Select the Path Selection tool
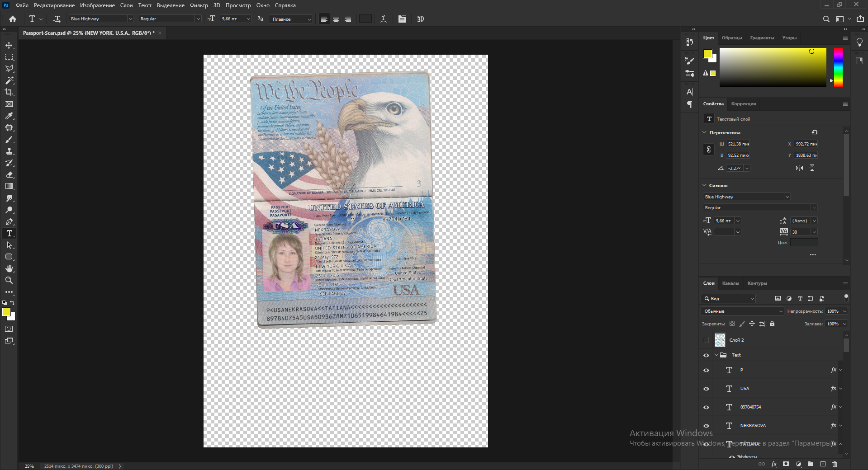 coord(9,245)
